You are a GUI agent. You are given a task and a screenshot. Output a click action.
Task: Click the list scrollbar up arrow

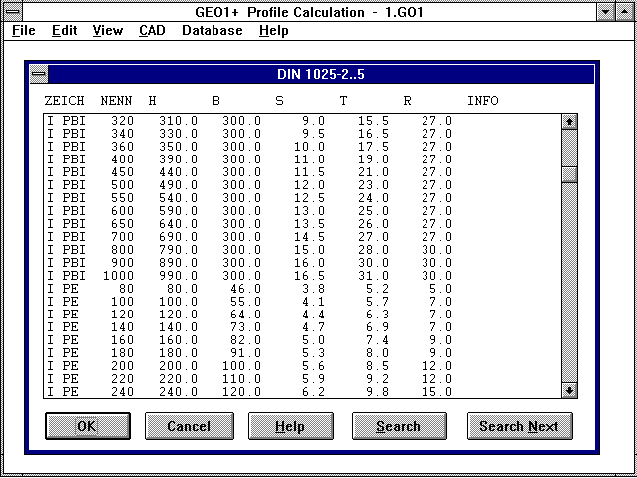coord(569,122)
